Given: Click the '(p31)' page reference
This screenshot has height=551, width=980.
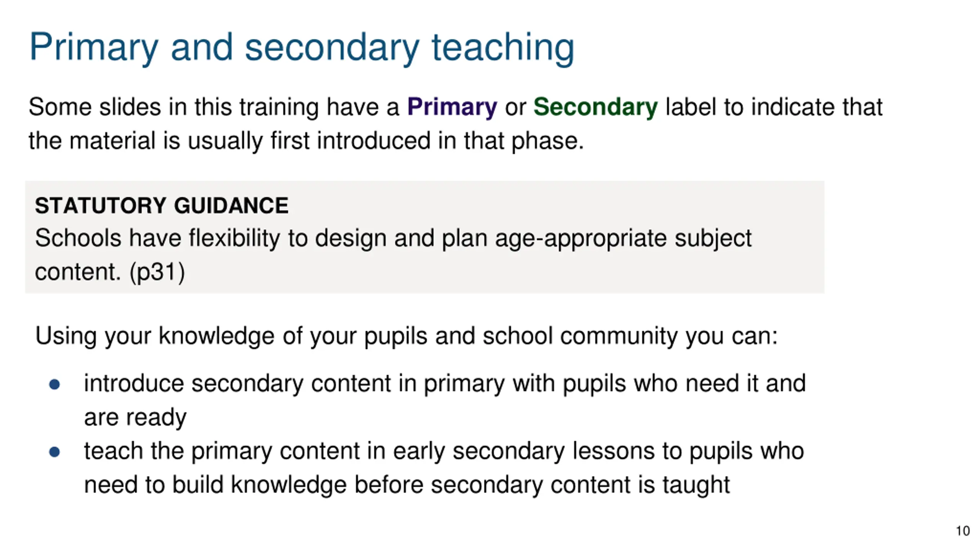Looking at the screenshot, I should (x=157, y=272).
